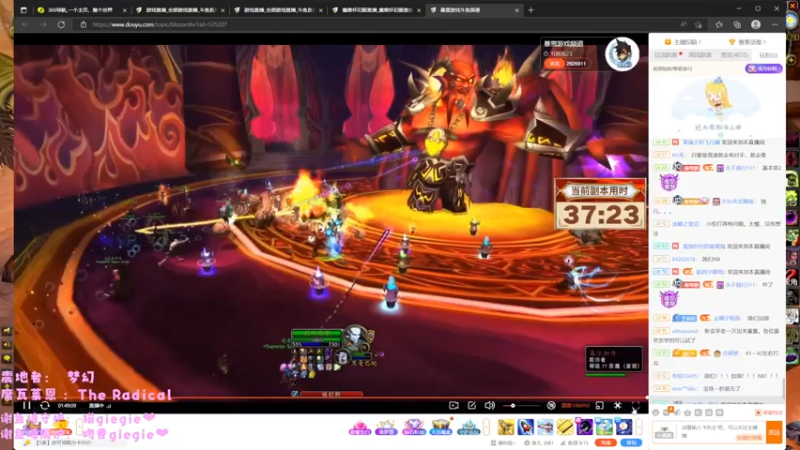Click the chat message input field
The height and width of the screenshot is (450, 800).
[722, 432]
